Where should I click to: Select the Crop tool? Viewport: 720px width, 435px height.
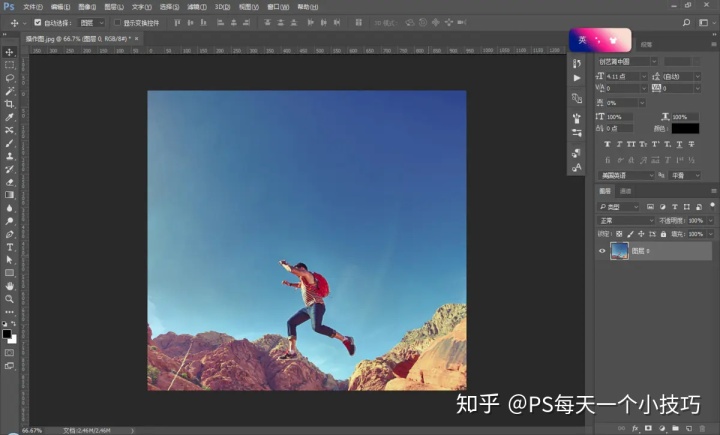pyautogui.click(x=9, y=104)
